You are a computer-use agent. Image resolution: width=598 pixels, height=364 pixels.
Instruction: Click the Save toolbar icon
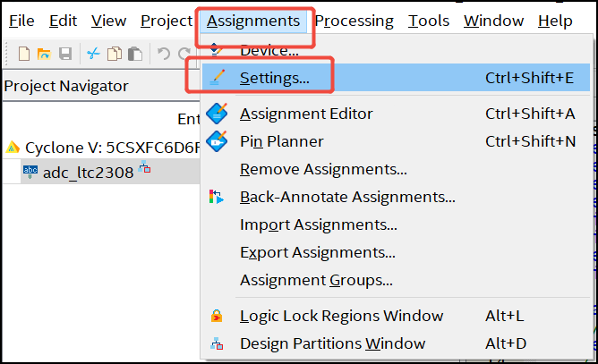[x=64, y=54]
